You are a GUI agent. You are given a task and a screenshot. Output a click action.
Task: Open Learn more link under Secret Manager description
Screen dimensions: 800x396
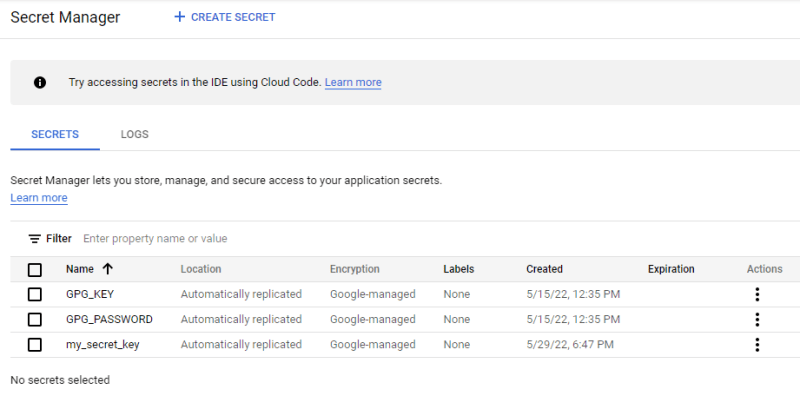[39, 197]
